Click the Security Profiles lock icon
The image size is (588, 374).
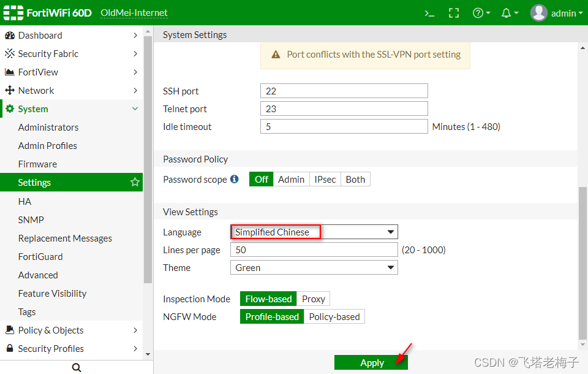10,348
